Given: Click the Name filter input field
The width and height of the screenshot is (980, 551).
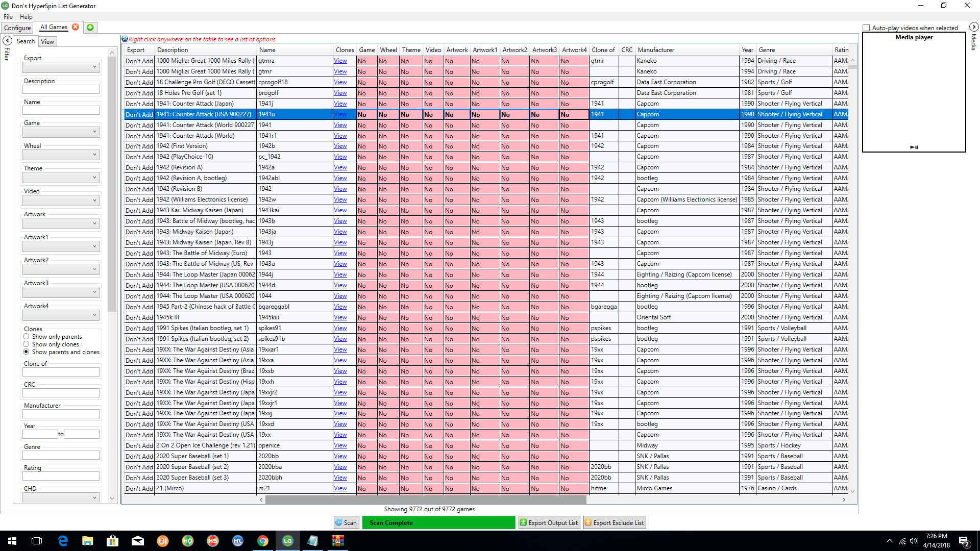Looking at the screenshot, I should [x=61, y=110].
